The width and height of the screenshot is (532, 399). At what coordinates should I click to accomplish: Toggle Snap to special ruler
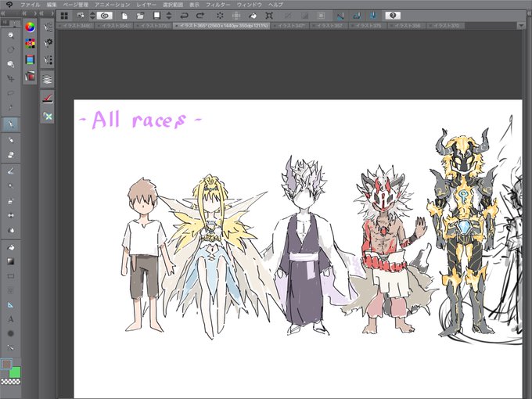[357, 16]
